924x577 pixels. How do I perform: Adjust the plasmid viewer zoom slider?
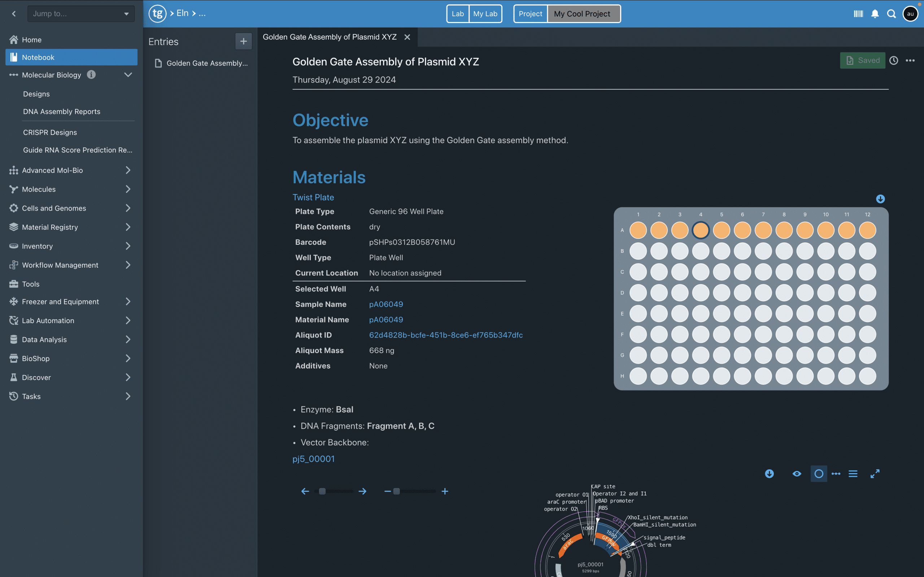pyautogui.click(x=397, y=491)
